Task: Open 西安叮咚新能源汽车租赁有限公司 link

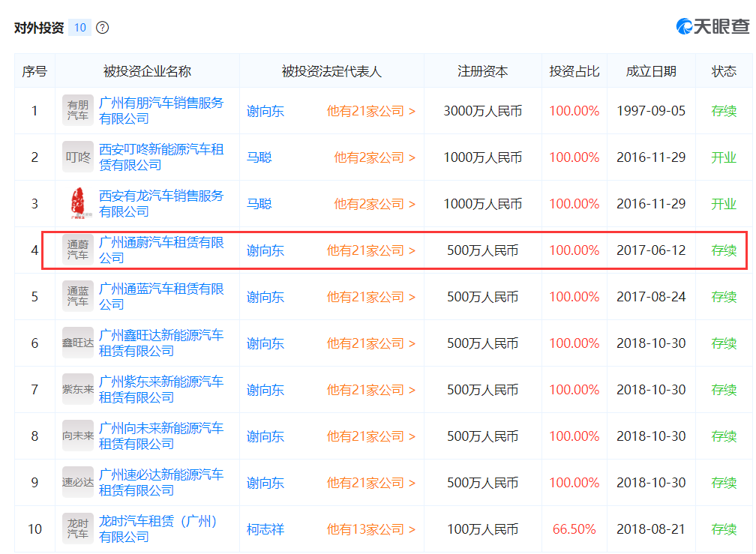Action: pos(161,157)
